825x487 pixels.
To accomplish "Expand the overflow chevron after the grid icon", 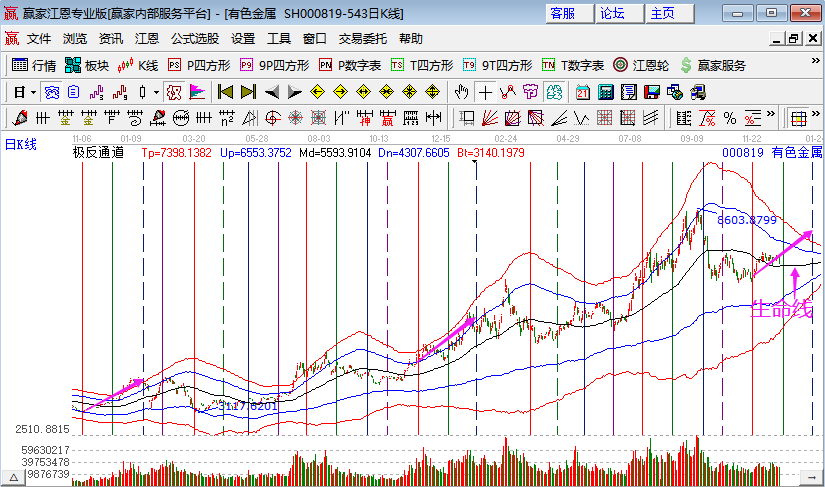I will tap(816, 114).
